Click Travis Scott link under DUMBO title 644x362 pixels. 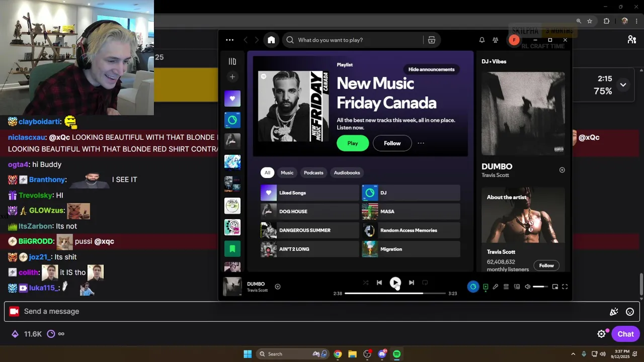(495, 175)
